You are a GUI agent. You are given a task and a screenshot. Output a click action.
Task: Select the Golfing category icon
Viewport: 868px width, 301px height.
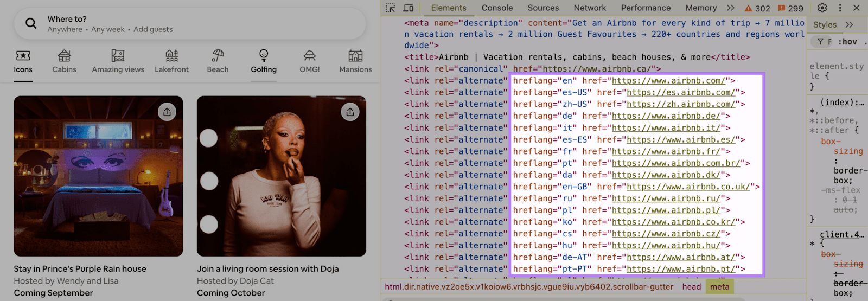pos(264,55)
